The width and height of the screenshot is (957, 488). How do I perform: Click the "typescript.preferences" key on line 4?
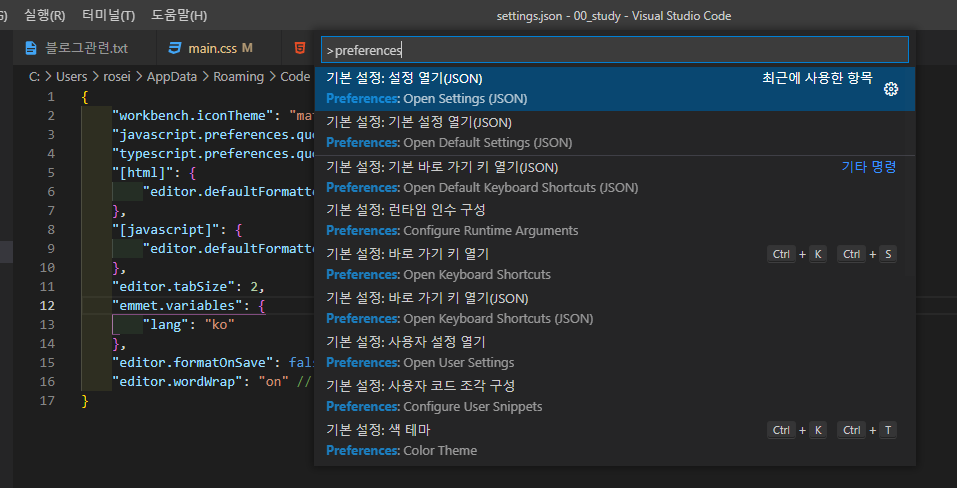212,154
